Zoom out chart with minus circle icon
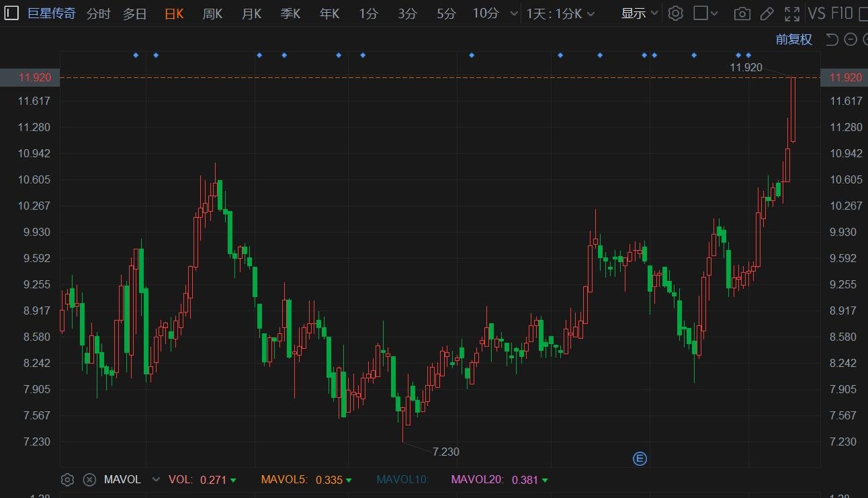Image resolution: width=868 pixels, height=498 pixels. (851, 40)
